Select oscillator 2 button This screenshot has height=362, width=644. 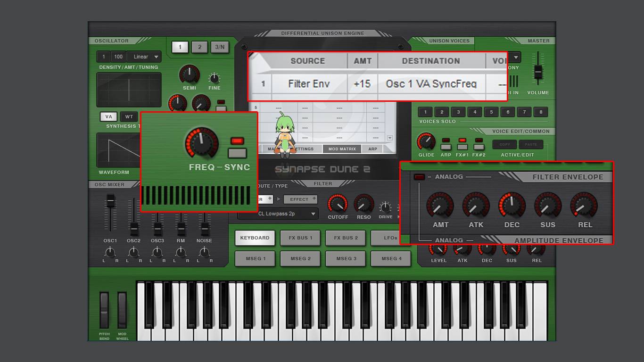pos(199,47)
